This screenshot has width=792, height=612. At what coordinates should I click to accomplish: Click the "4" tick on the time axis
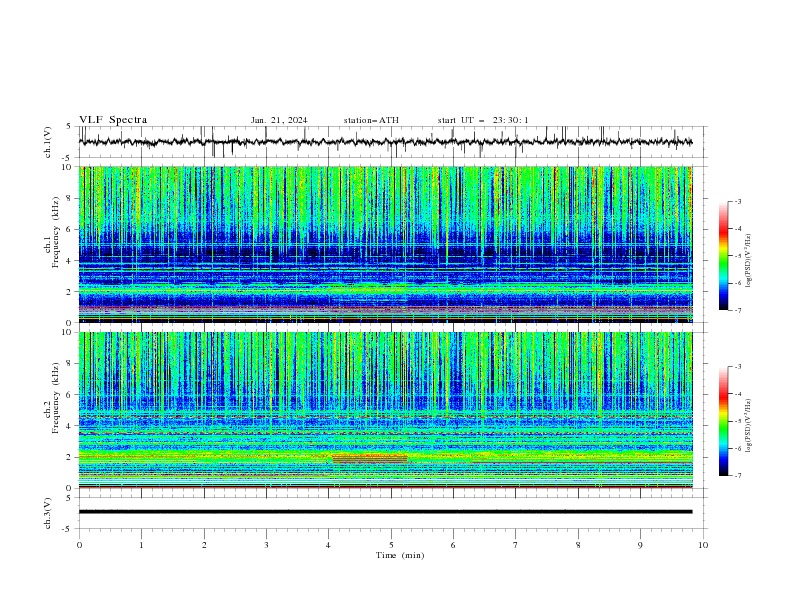329,545
